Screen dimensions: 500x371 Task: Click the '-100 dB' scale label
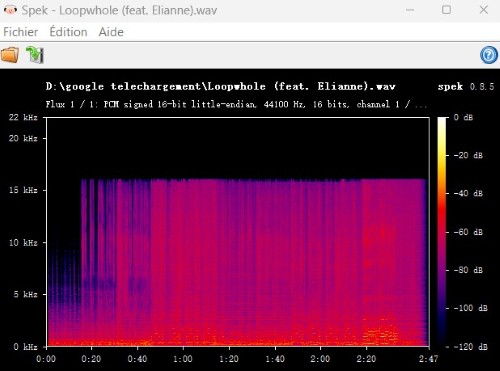click(470, 308)
